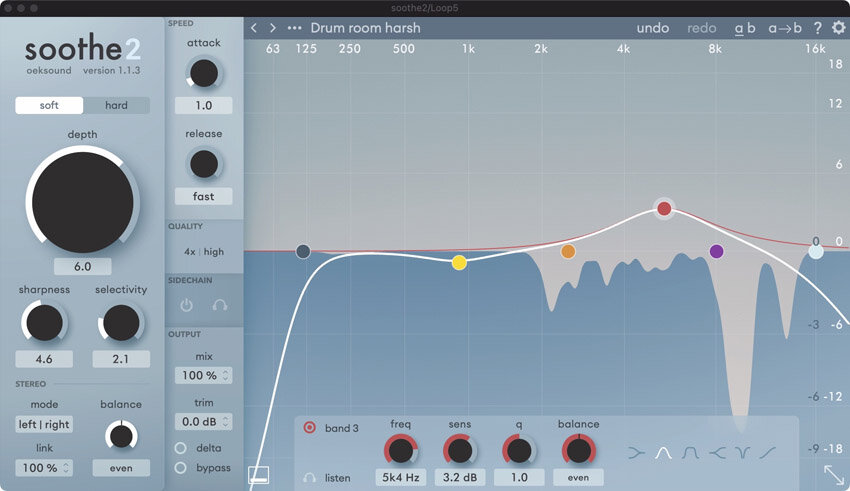The width and height of the screenshot is (850, 491).
Task: Select the bell band shape
Action: tap(663, 452)
